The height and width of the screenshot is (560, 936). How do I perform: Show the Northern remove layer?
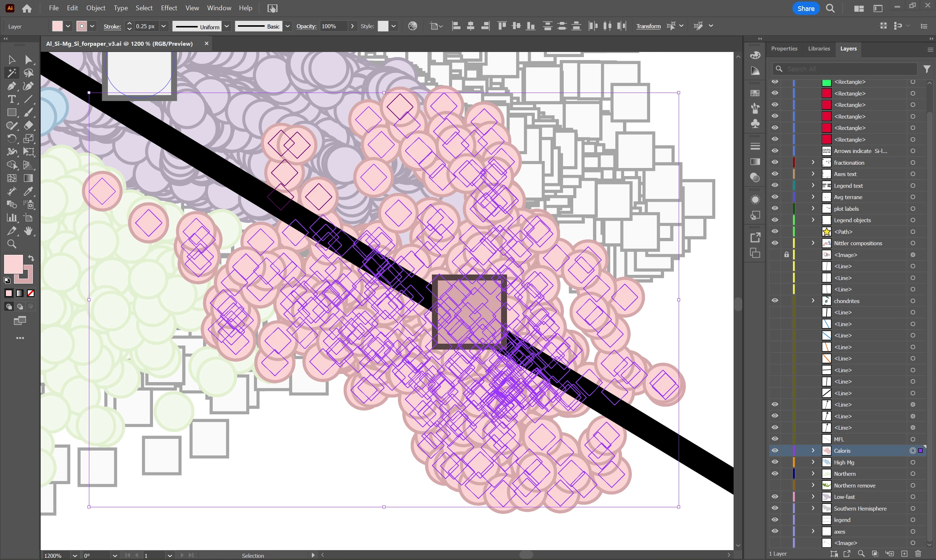(x=775, y=485)
